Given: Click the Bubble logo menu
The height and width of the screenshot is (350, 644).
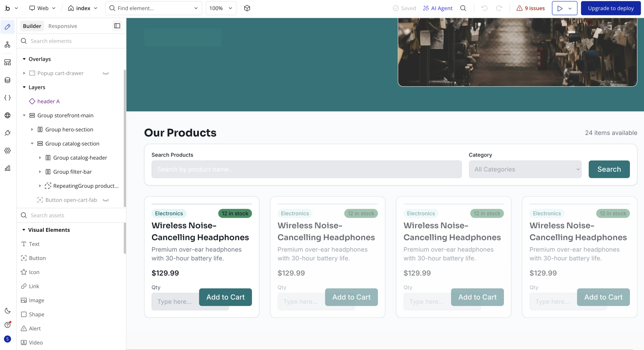Looking at the screenshot, I should pyautogui.click(x=11, y=8).
